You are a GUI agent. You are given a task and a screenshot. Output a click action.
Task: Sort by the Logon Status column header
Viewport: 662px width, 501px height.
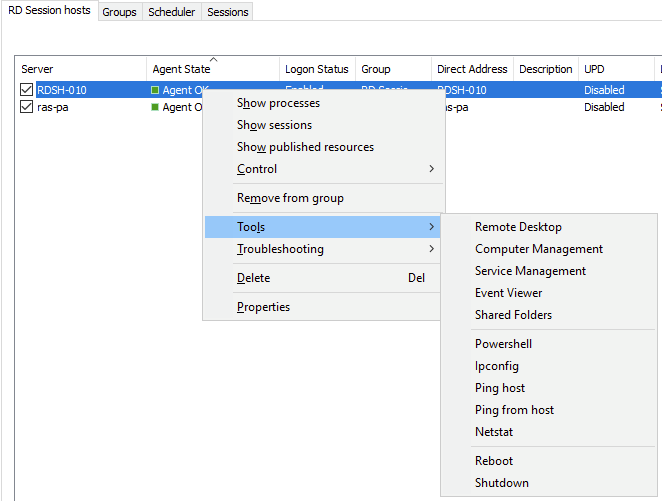[x=317, y=69]
